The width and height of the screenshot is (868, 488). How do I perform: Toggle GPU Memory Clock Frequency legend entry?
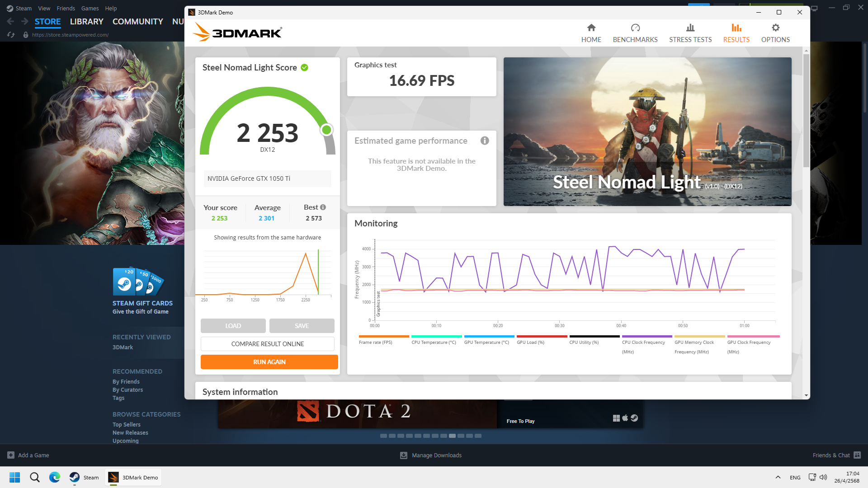(x=699, y=345)
